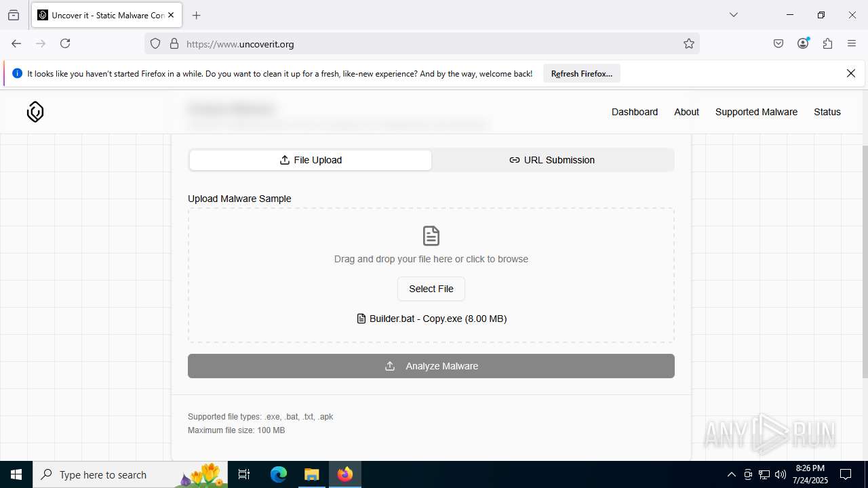This screenshot has width=868, height=488.
Task: Click the Refresh Firefox button
Action: (582, 74)
